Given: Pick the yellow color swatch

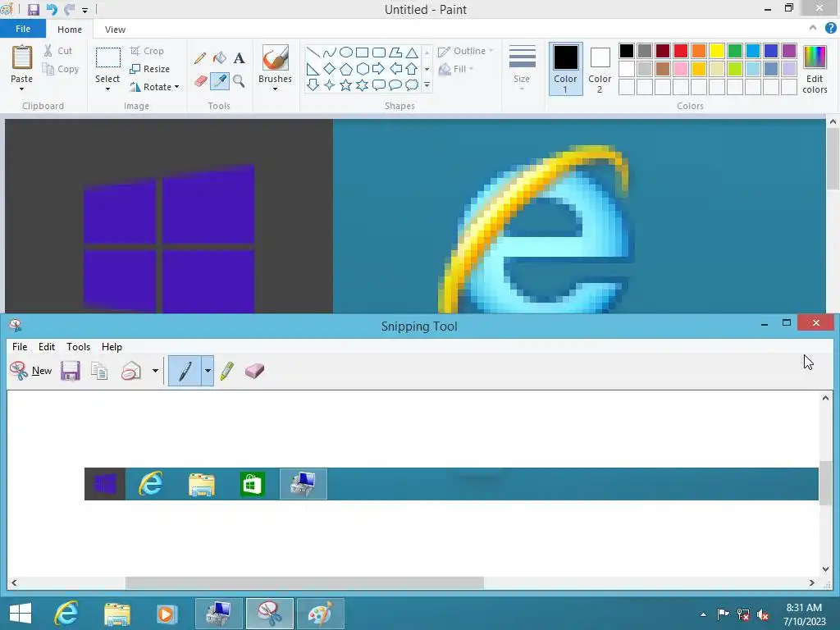Looking at the screenshot, I should (717, 51).
